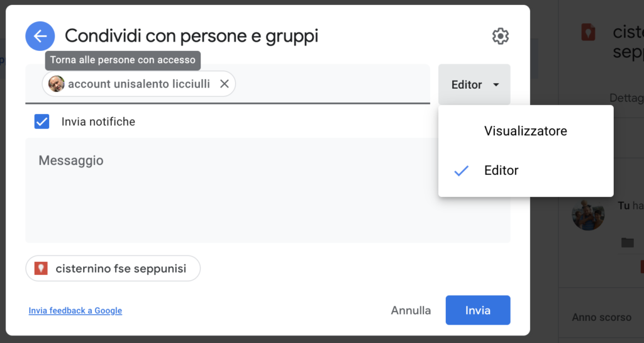Click the red map icon in the details panel
644x343 pixels.
pyautogui.click(x=588, y=32)
